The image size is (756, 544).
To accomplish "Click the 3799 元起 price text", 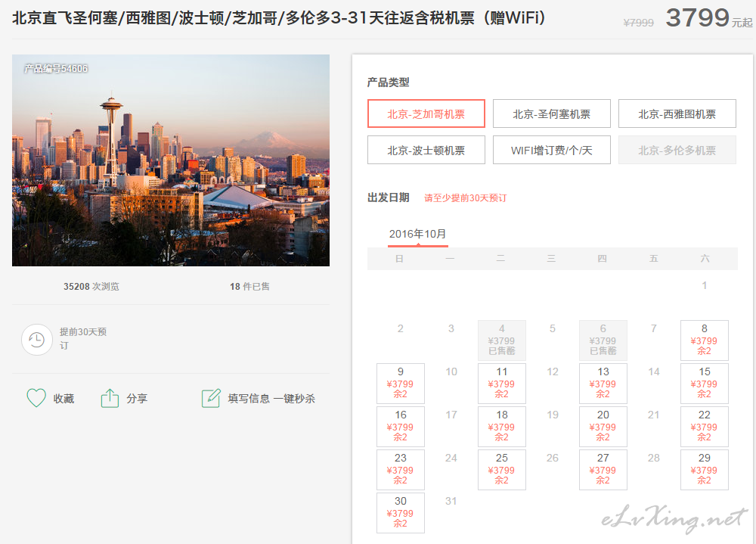I will pyautogui.click(x=709, y=18).
